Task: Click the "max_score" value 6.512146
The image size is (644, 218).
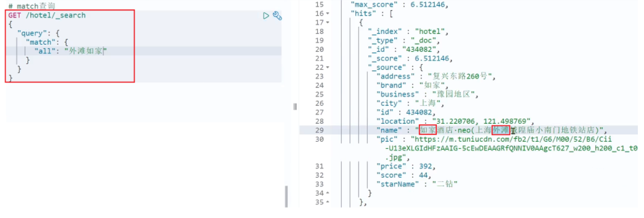Action: (x=427, y=5)
